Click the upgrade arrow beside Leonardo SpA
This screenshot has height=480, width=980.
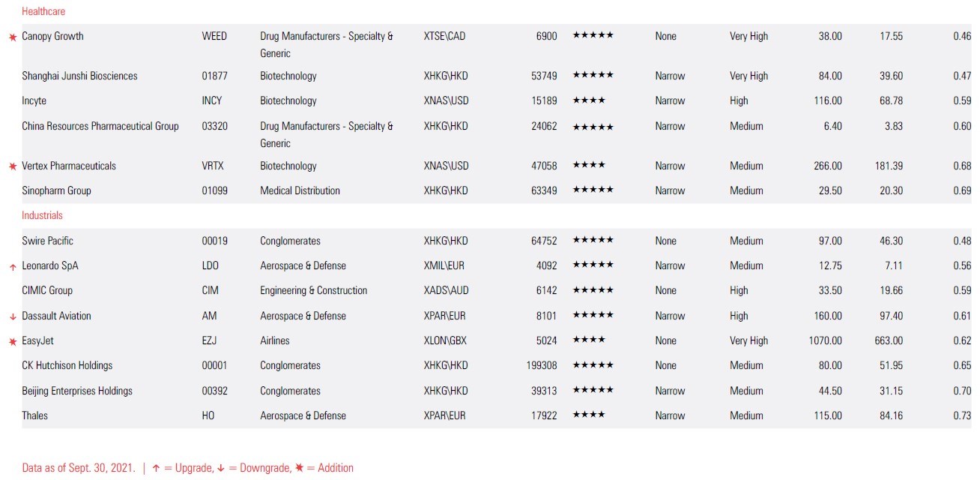click(x=13, y=267)
